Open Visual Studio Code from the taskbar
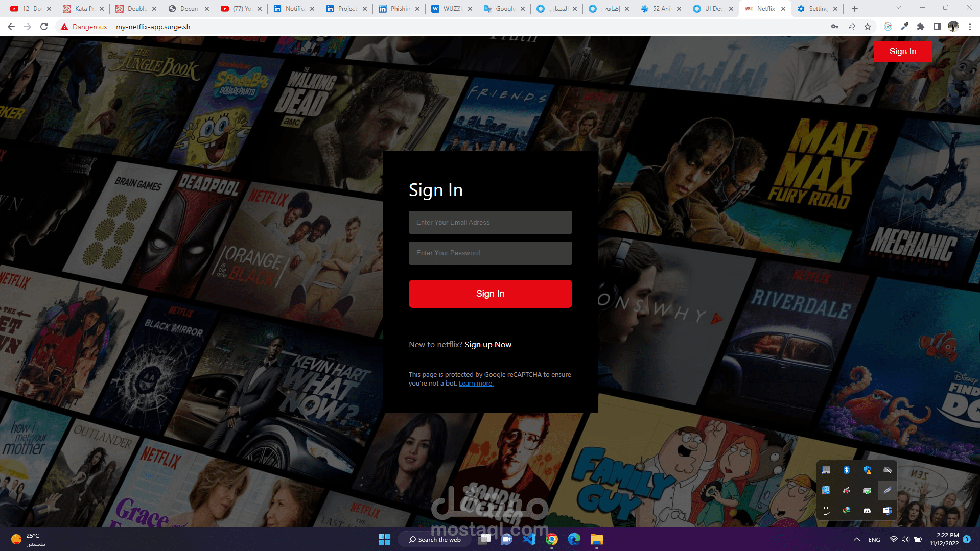Image resolution: width=980 pixels, height=551 pixels. click(x=529, y=539)
